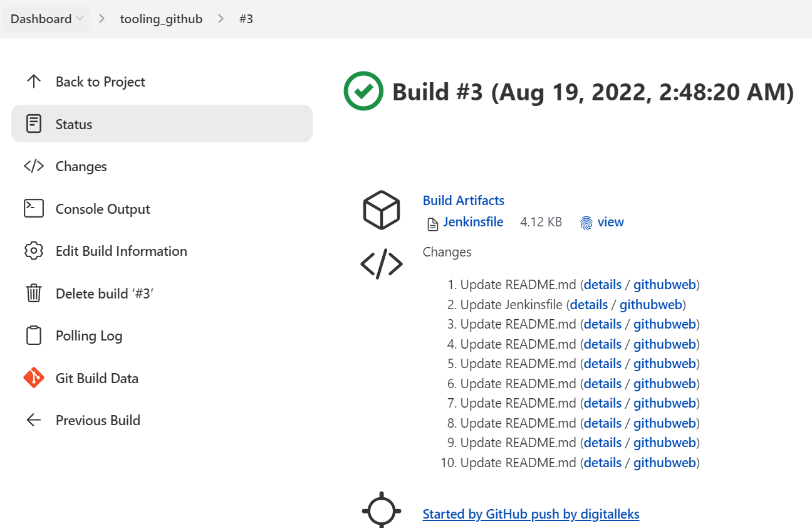
Task: Click the crosshair icon near build cause
Action: [x=381, y=510]
